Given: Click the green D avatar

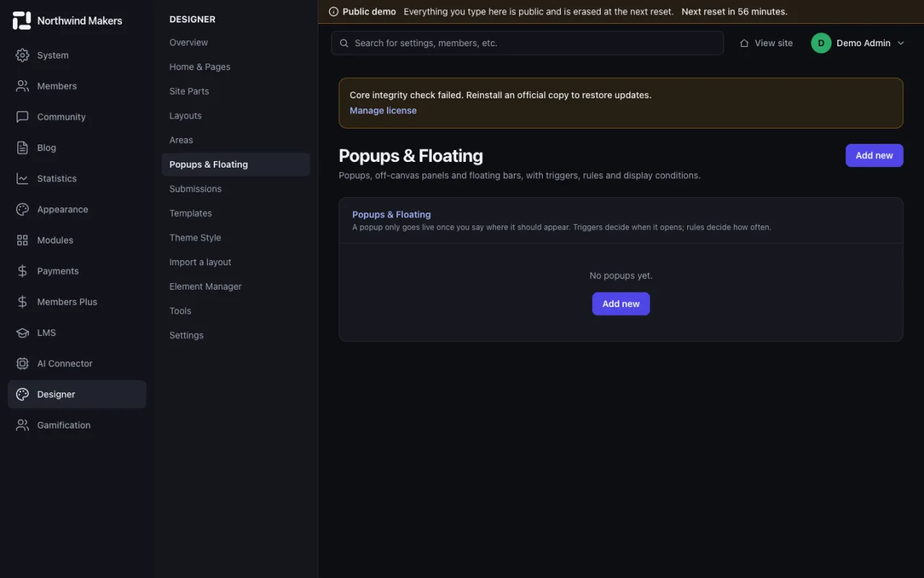Looking at the screenshot, I should point(821,43).
